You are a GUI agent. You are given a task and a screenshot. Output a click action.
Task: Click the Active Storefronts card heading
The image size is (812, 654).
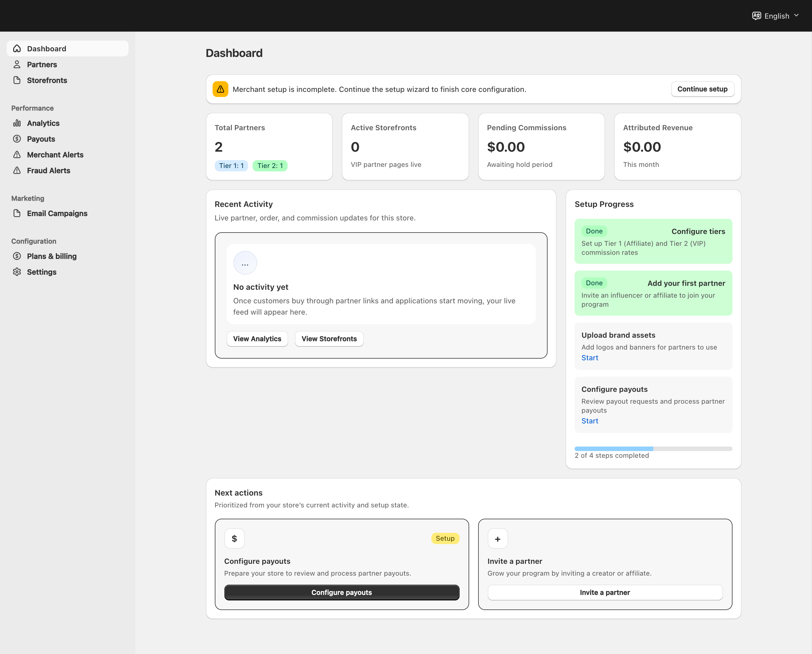coord(383,128)
